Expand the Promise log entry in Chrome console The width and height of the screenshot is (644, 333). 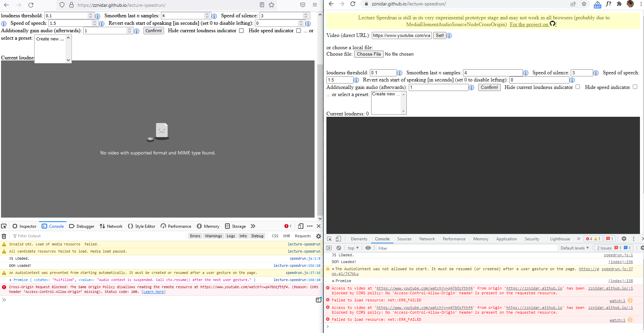click(334, 281)
